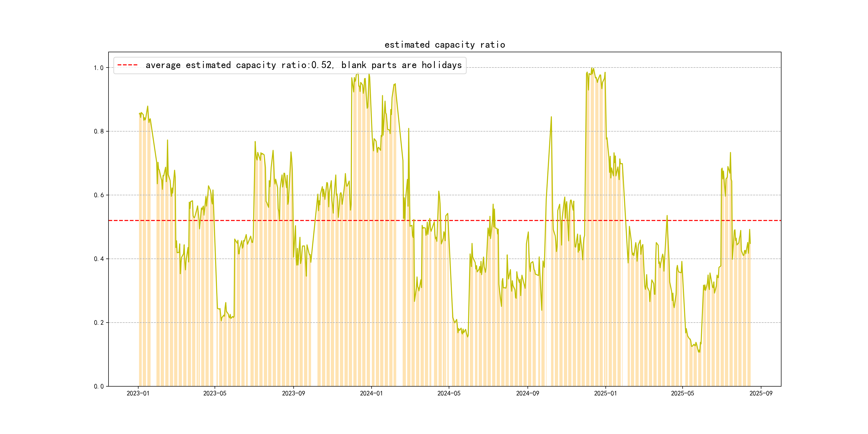Click the red dashed legend line sample

(127, 65)
